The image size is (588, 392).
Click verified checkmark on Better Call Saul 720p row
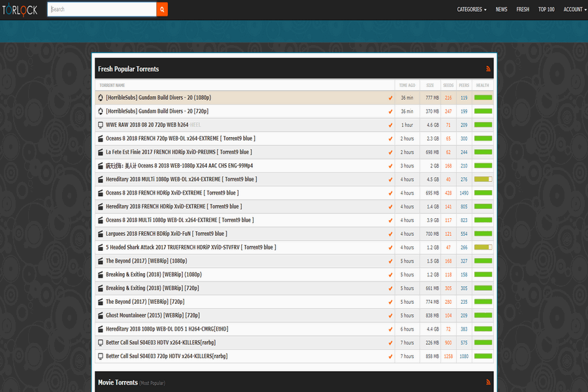(391, 356)
